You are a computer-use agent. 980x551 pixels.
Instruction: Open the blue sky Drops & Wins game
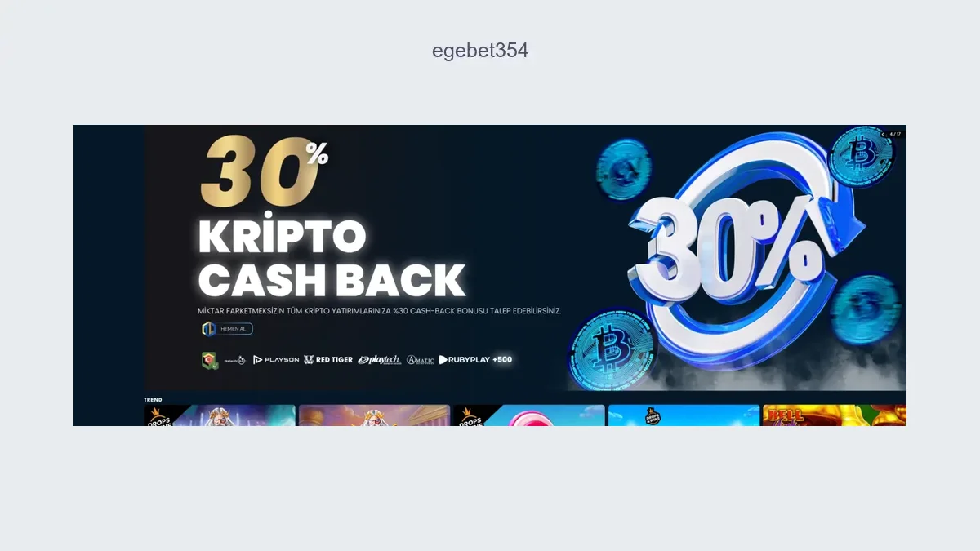(x=684, y=415)
